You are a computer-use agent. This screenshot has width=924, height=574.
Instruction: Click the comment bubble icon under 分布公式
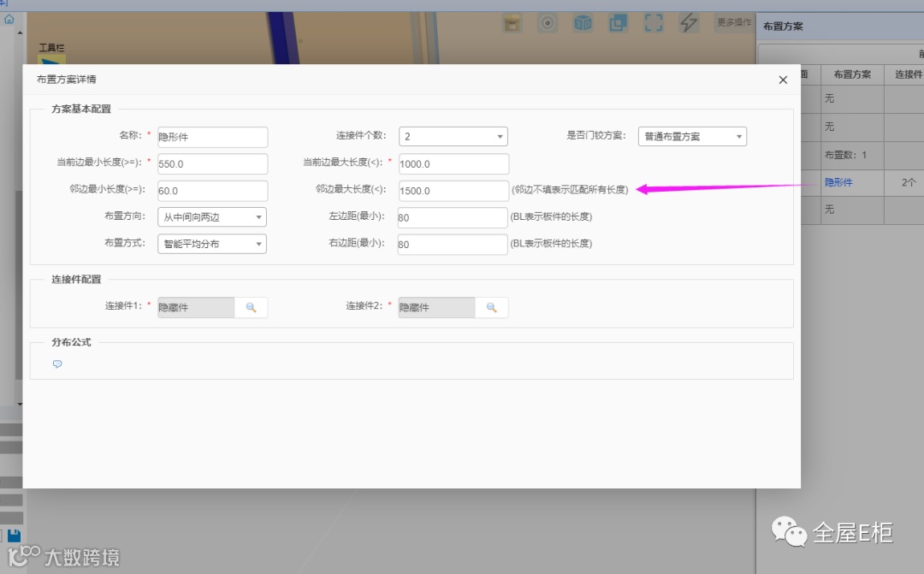coord(57,364)
